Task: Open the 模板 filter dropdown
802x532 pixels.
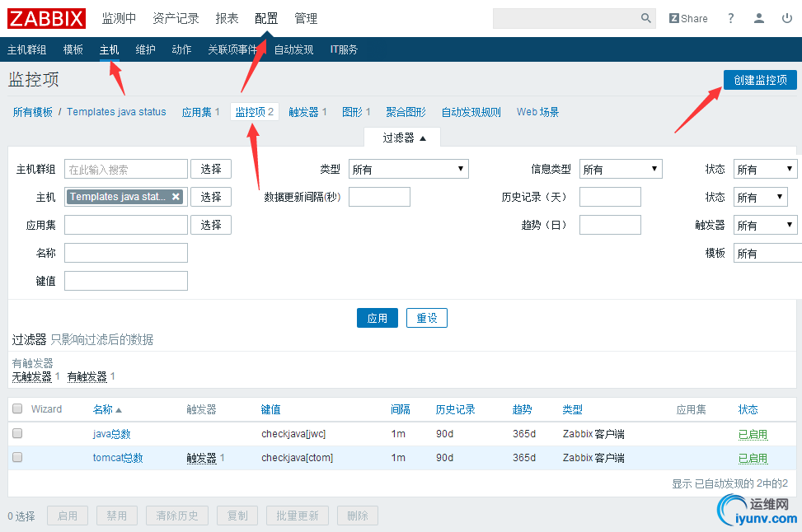Action: click(767, 253)
